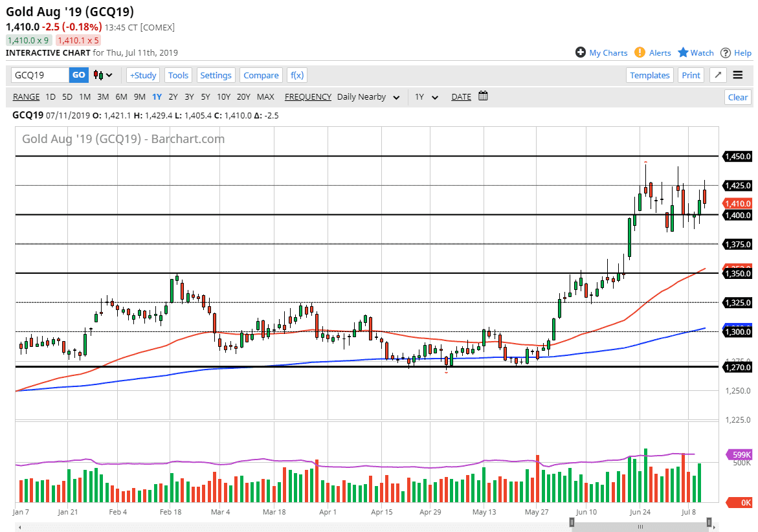Screen dimensions: 758x532
Task: Open the hamburger menu icon
Action: pos(738,75)
